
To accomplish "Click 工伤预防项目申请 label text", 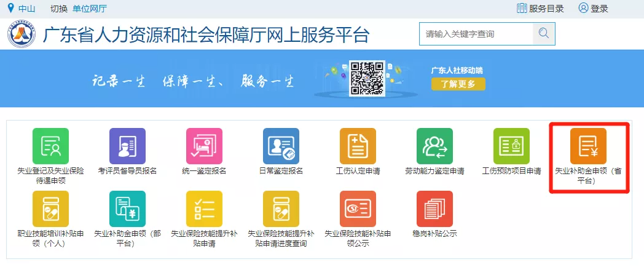I will [511, 171].
